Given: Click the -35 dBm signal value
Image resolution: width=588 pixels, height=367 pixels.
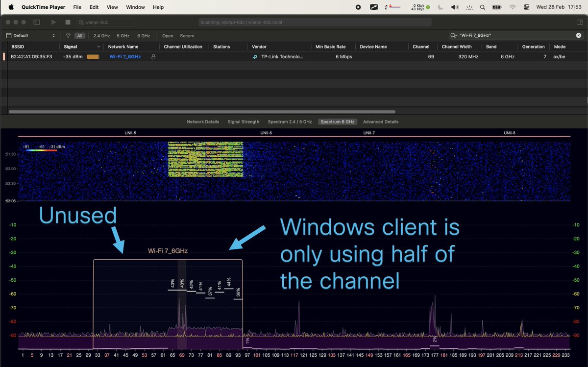Looking at the screenshot, I should [x=73, y=57].
